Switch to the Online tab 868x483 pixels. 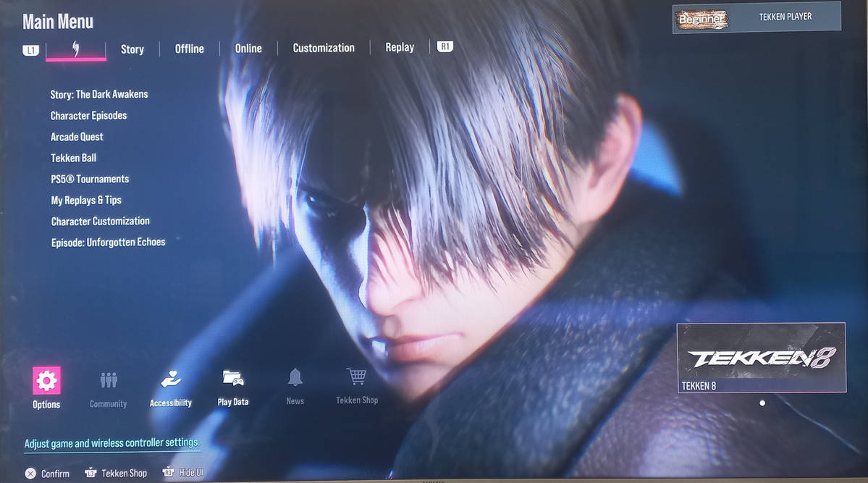click(x=248, y=49)
